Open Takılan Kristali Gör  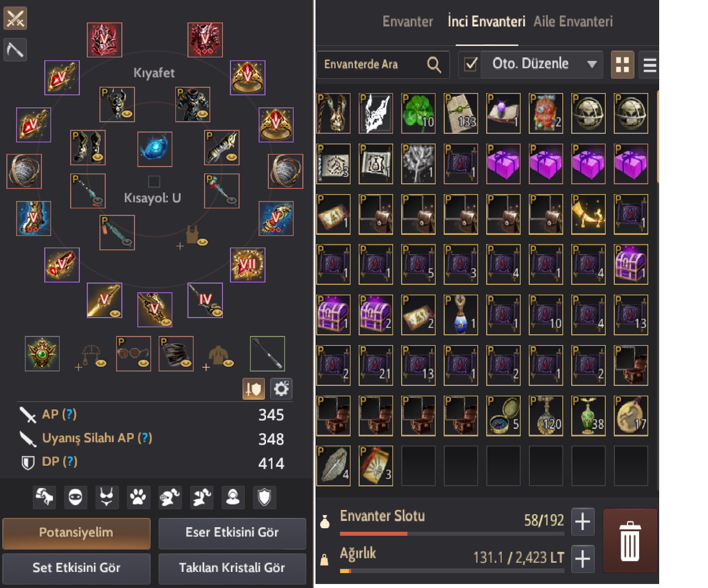pyautogui.click(x=232, y=568)
